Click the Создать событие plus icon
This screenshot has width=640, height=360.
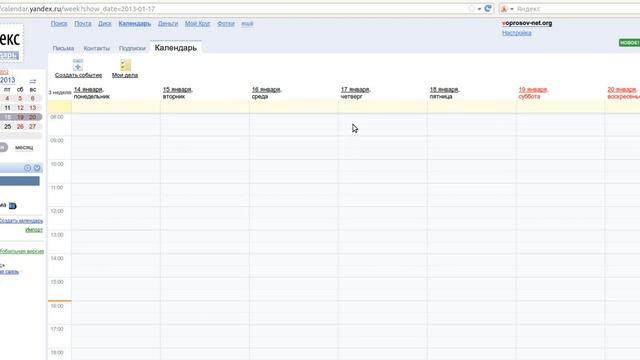point(78,64)
